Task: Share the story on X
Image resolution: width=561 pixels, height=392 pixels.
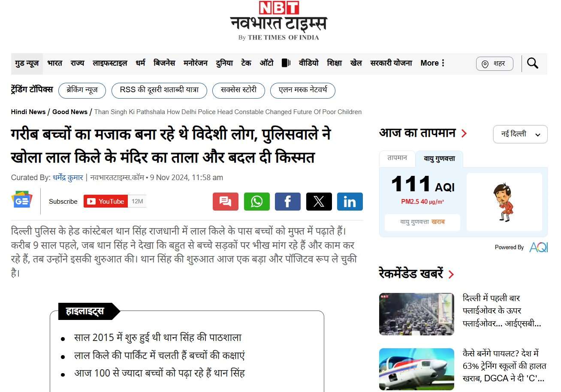Action: pos(319,202)
